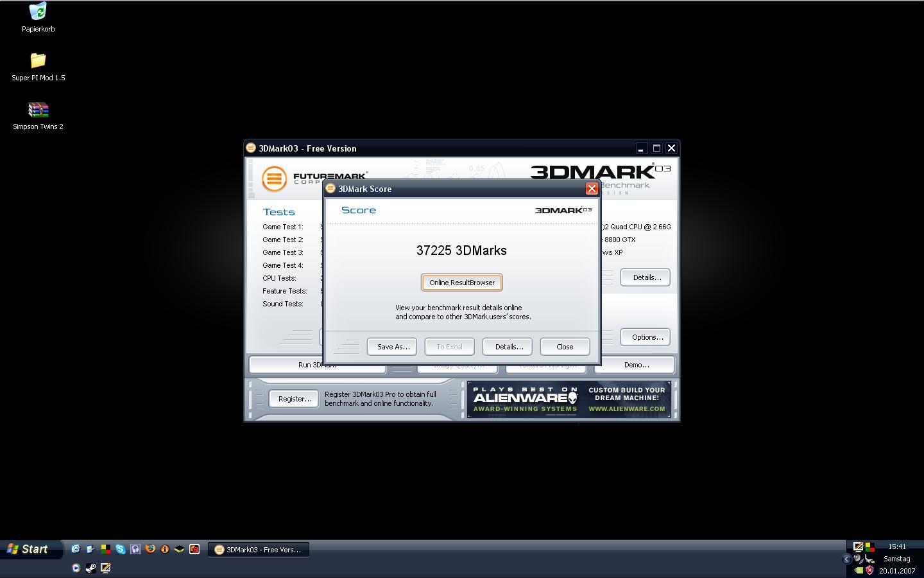Click the Game Test 1 label
This screenshot has width=924, height=578.
pos(282,227)
